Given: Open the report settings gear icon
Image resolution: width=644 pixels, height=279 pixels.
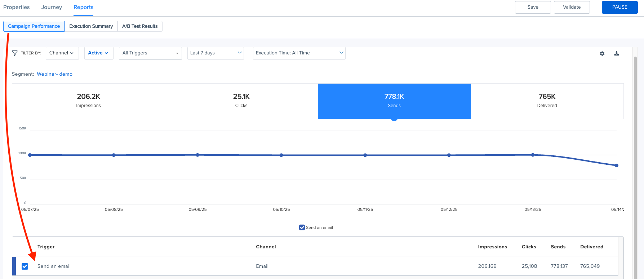Looking at the screenshot, I should 602,53.
